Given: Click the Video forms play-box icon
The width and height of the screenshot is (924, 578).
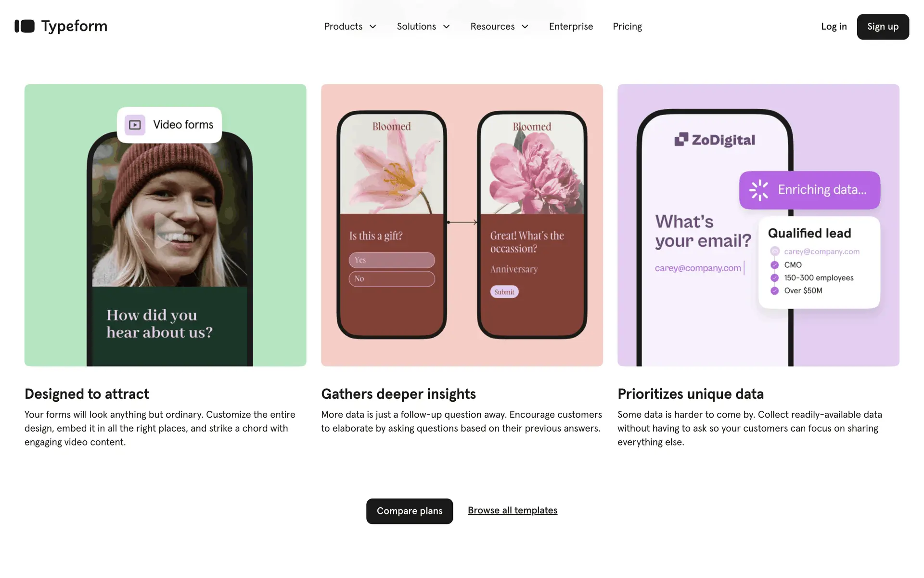Looking at the screenshot, I should pyautogui.click(x=135, y=125).
